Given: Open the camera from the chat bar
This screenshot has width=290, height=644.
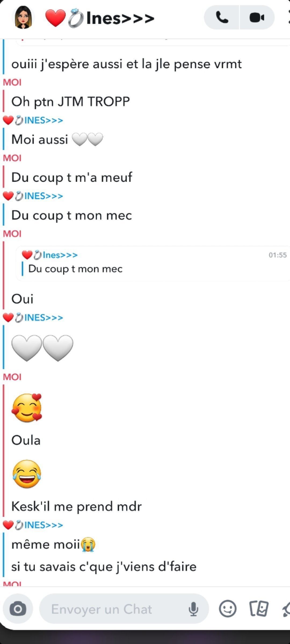Looking at the screenshot, I should pos(18,609).
